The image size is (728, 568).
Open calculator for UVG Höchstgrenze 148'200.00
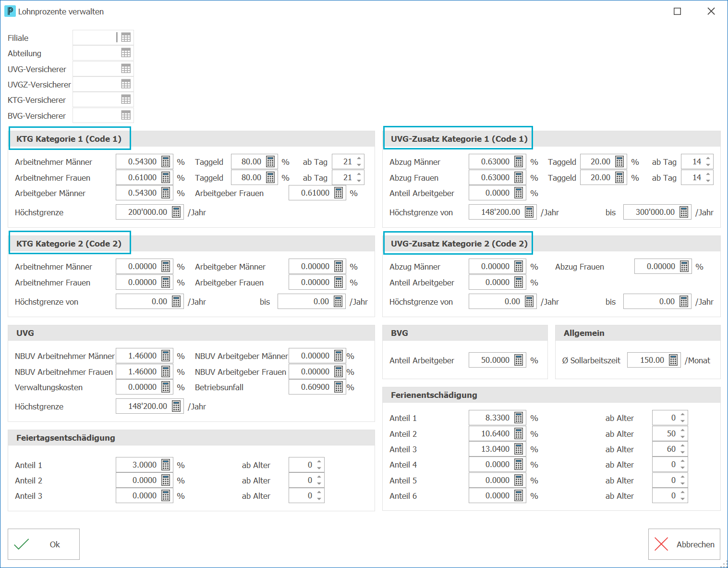[176, 407]
